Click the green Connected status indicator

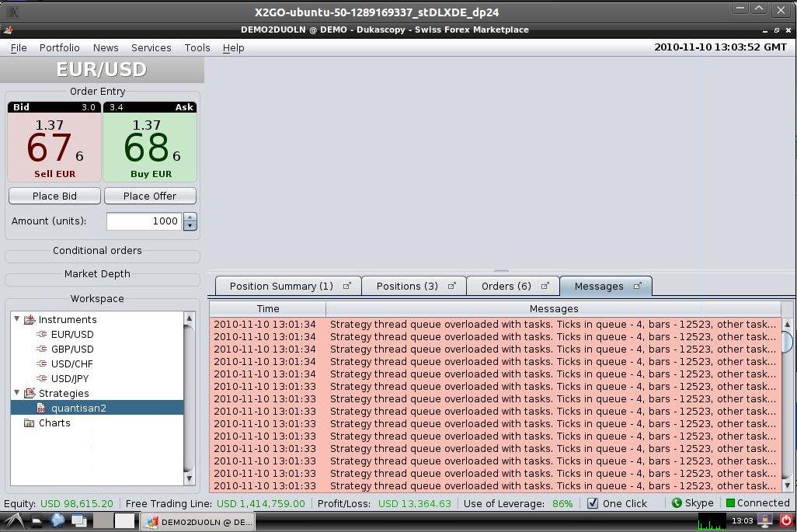[730, 503]
